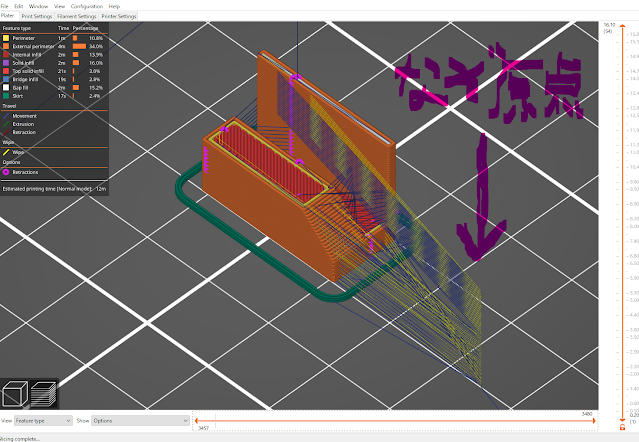The width and height of the screenshot is (639, 442).
Task: Click the yellow Wipe line icon
Action: [x=6, y=152]
